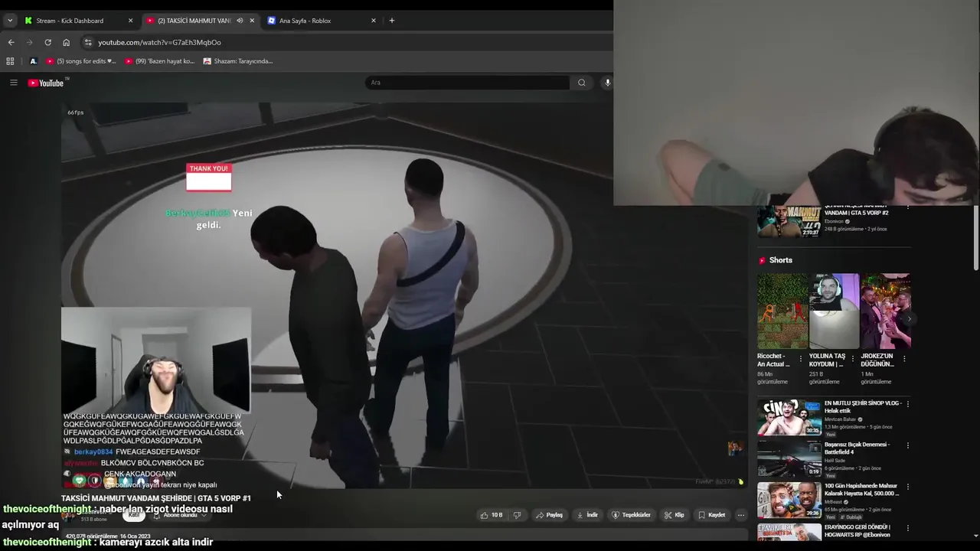980x551 pixels.
Task: Open the YOLUNA TAŞ KOYDUM short
Action: point(835,311)
